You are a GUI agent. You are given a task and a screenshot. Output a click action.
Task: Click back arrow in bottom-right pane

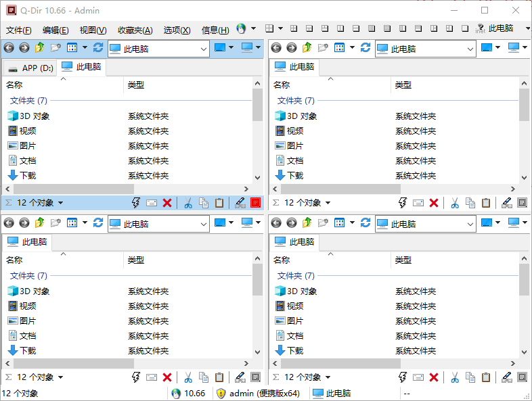(276, 222)
